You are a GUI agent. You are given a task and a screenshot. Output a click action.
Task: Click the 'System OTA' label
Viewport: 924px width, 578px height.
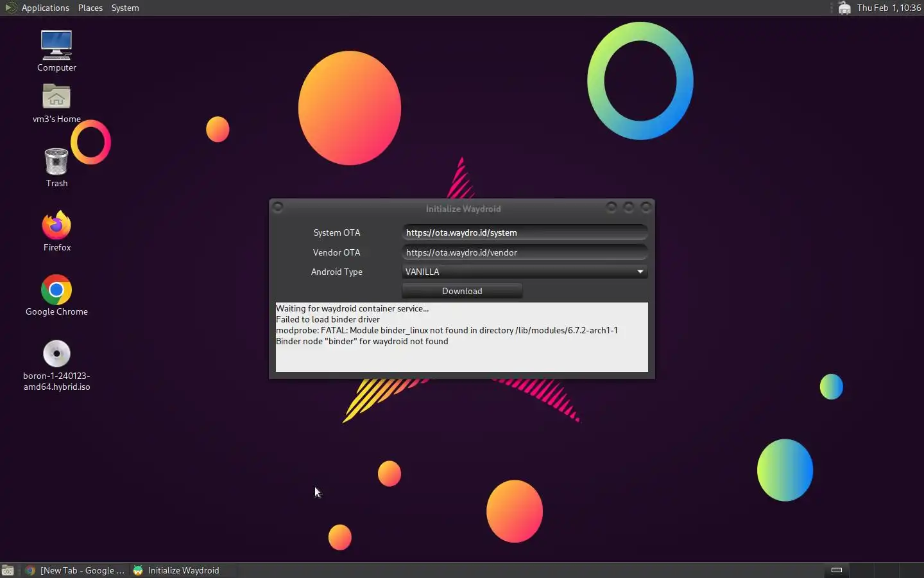(x=337, y=232)
